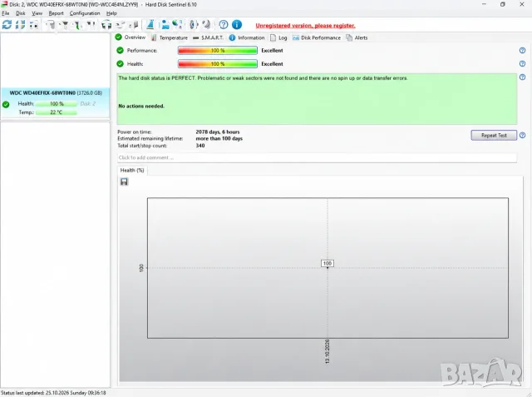Click the Refresh toolbar icon
Viewport: 532px width, 397px height.
[x=7, y=24]
